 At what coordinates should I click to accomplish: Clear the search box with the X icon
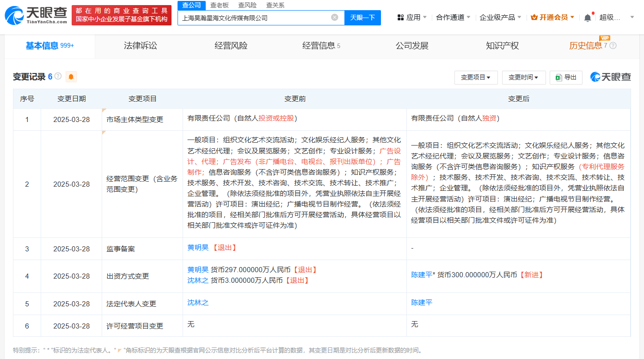(x=335, y=18)
